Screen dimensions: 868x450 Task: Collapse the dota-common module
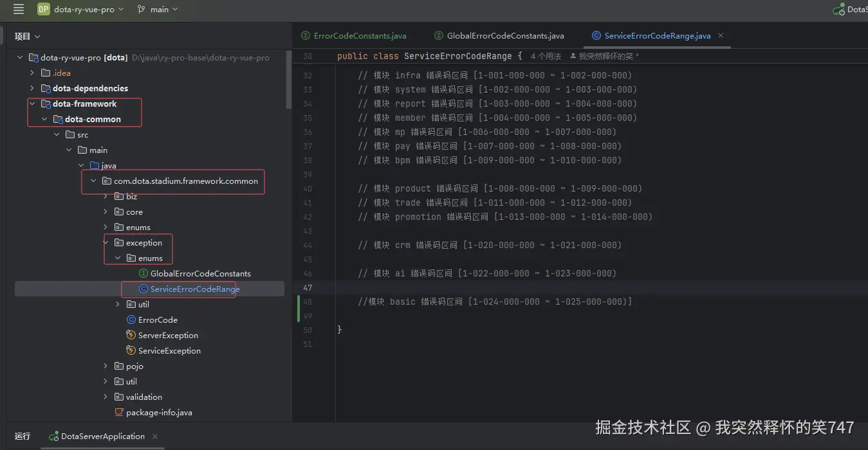(x=44, y=119)
